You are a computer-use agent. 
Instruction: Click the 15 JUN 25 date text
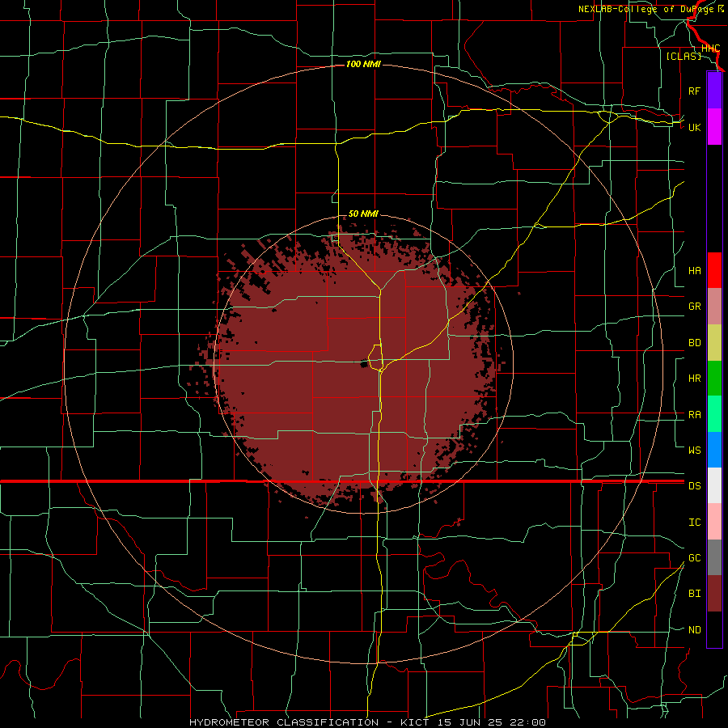click(x=471, y=722)
